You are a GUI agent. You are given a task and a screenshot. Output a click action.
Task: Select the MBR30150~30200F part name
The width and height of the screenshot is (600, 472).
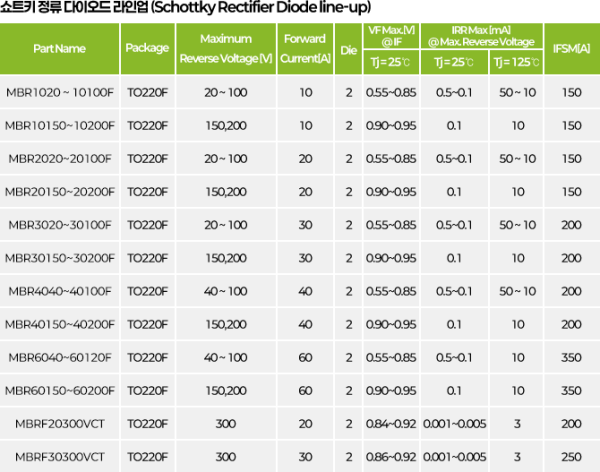click(60, 258)
